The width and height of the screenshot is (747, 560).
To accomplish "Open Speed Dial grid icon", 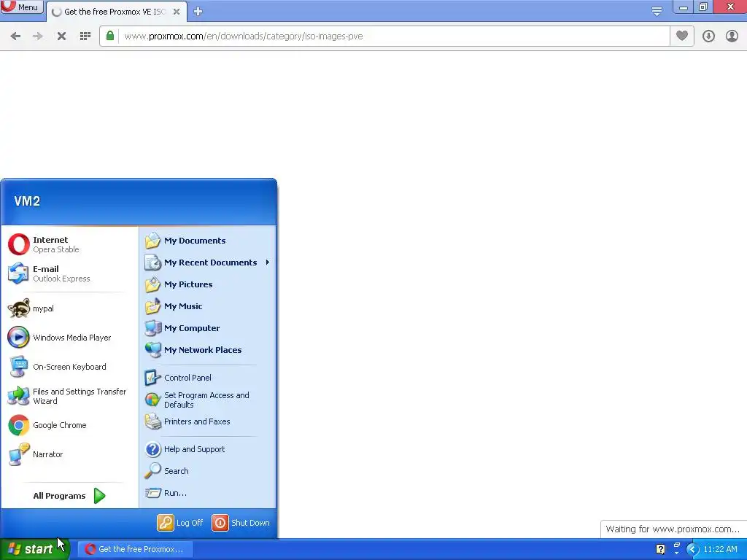I will tap(85, 36).
